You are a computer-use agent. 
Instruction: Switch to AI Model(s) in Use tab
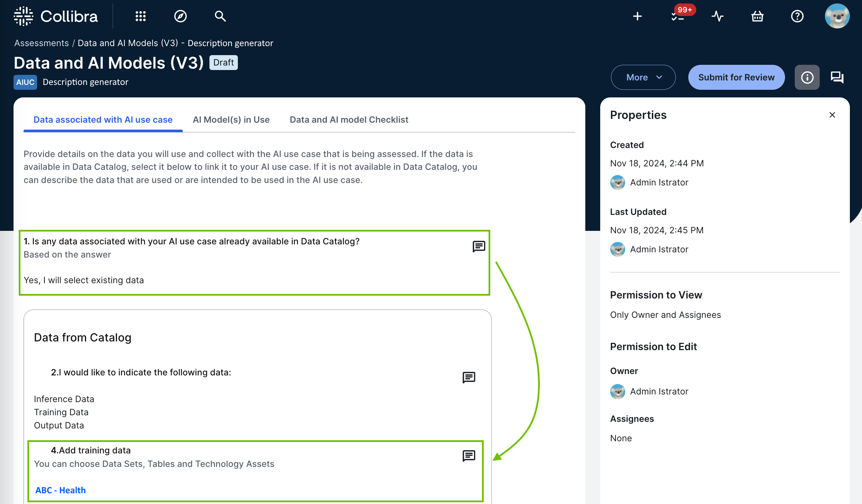pos(231,120)
